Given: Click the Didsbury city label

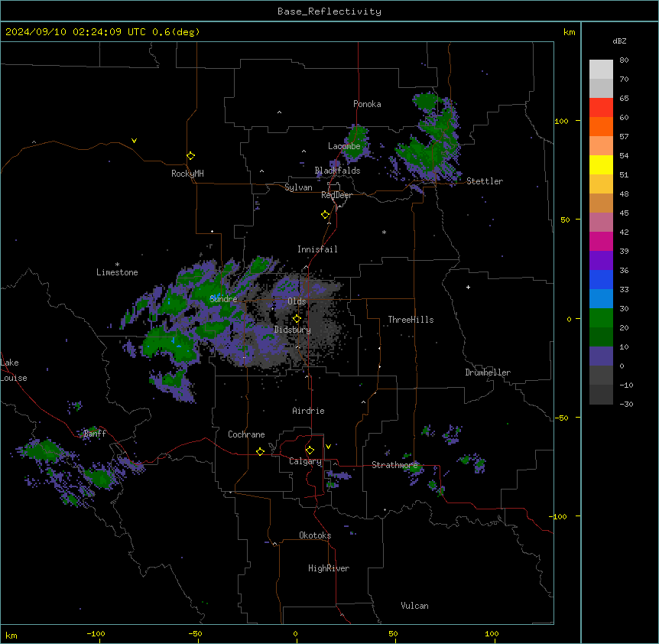Looking at the screenshot, I should [293, 330].
